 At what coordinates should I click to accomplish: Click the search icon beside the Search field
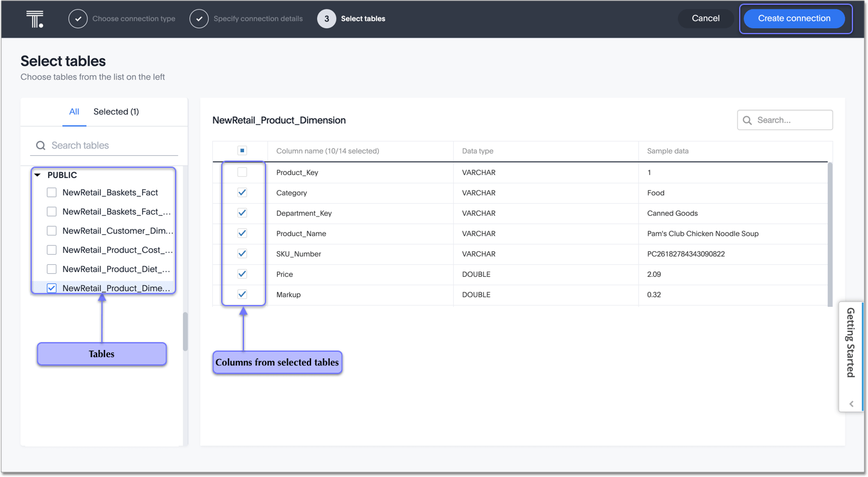[x=747, y=120]
